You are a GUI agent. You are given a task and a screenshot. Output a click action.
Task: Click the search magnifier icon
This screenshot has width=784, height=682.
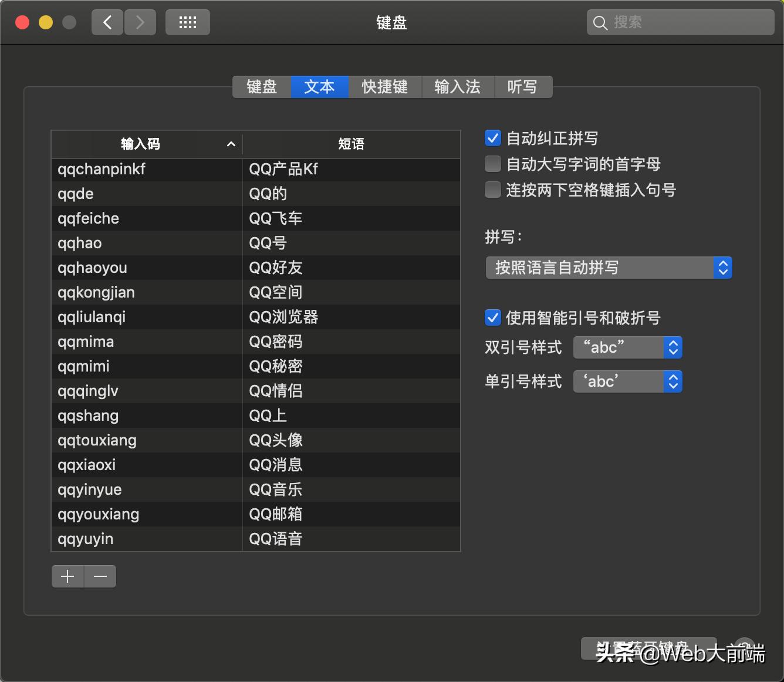point(600,22)
